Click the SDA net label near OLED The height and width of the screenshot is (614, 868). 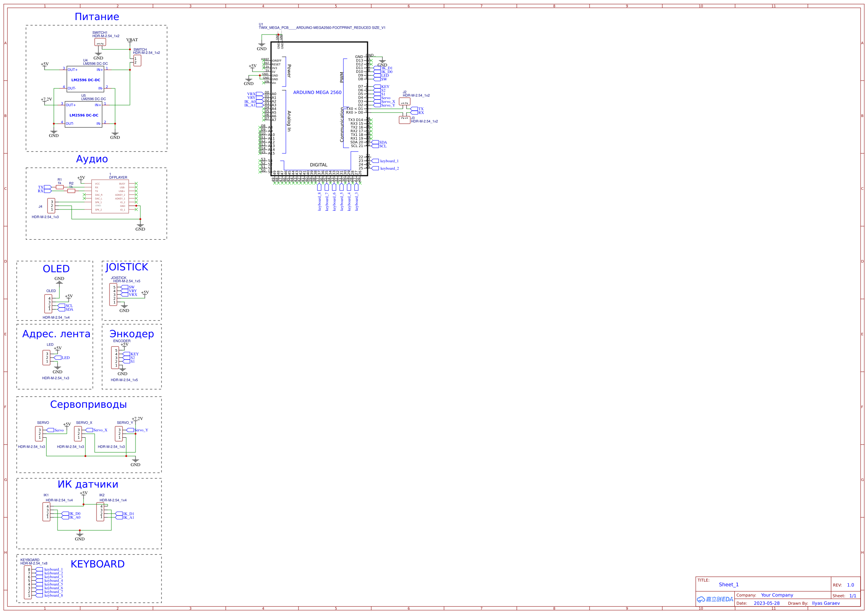(68, 309)
